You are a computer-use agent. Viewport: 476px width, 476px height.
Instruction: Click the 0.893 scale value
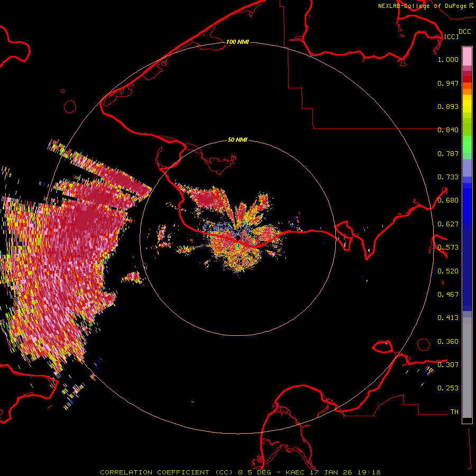(448, 106)
